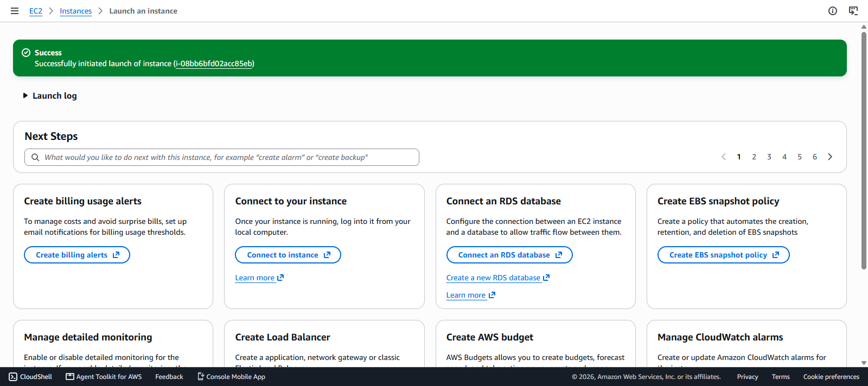The image size is (868, 386).
Task: Open Privacy link in footer
Action: point(748,377)
